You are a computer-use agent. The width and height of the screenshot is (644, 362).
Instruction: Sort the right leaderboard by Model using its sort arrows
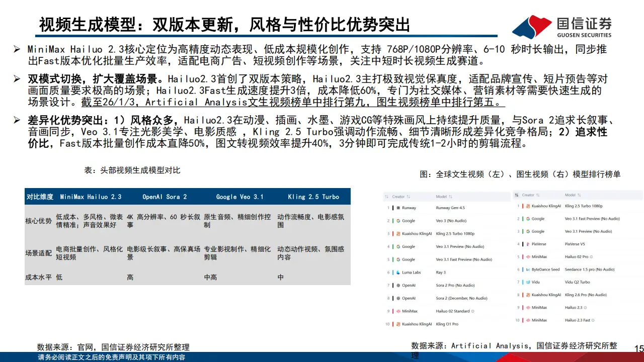click(x=580, y=195)
